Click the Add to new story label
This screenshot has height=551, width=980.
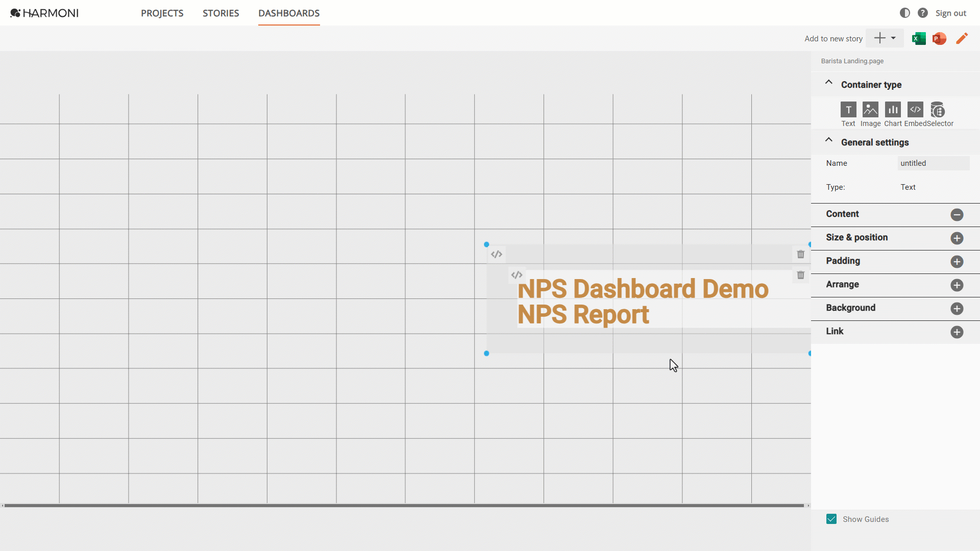click(834, 39)
